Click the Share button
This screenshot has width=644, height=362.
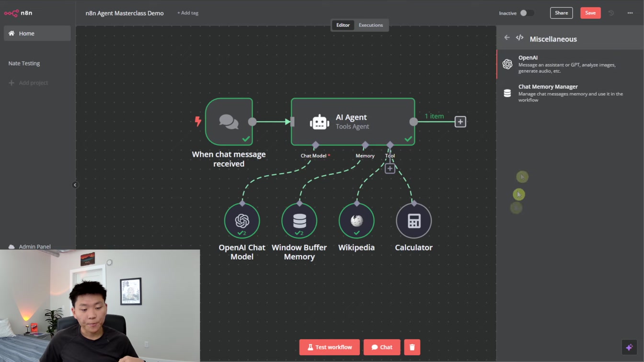coord(561,13)
